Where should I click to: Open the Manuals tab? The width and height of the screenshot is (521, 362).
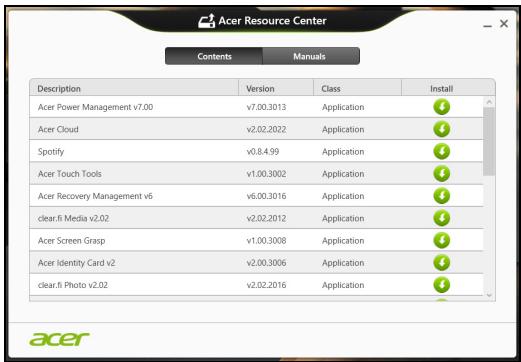click(311, 56)
